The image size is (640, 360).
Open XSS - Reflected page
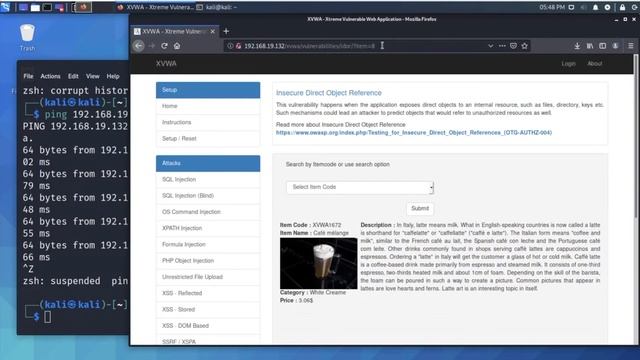tap(208, 293)
